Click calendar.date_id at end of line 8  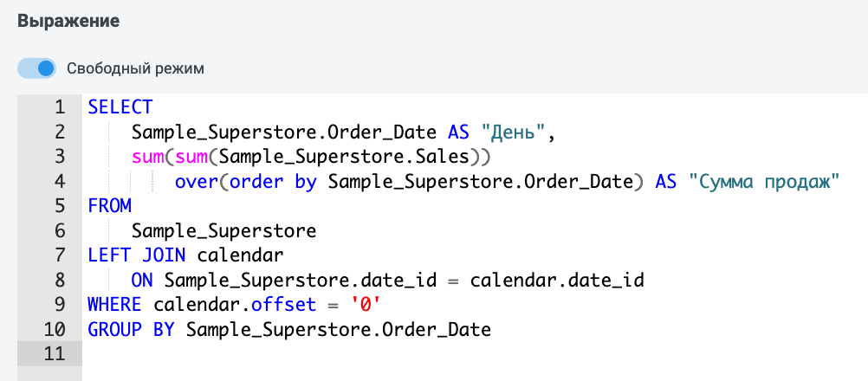[558, 281]
